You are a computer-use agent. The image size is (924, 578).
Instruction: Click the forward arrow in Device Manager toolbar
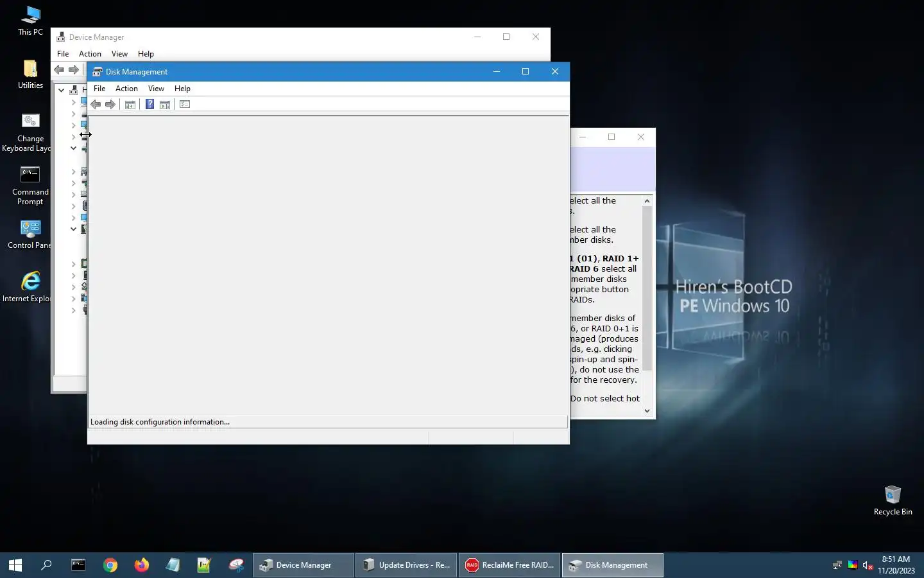[74, 70]
